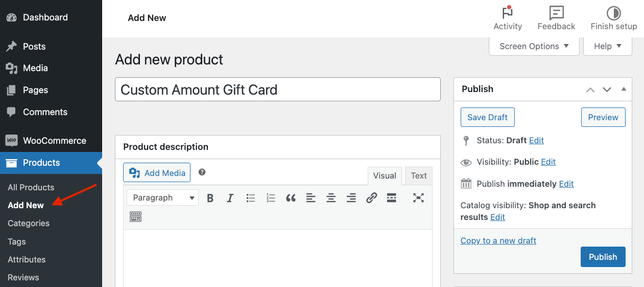Insert or edit a link

(372, 198)
